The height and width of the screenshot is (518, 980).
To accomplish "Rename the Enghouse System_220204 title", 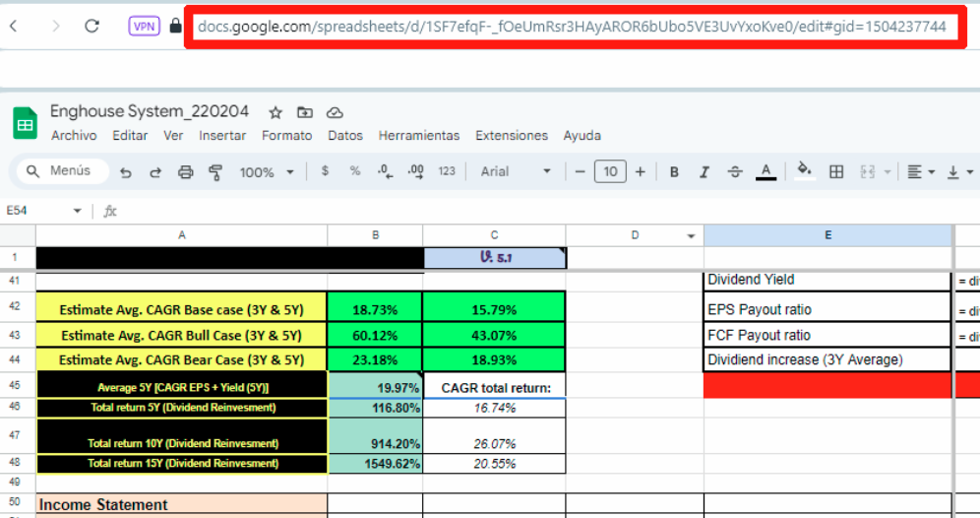I will click(x=150, y=111).
